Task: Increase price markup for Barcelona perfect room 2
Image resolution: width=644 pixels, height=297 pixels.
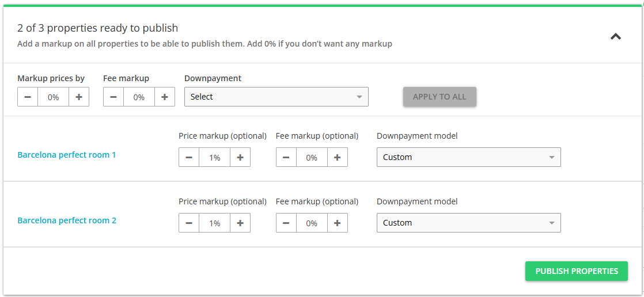Action: coord(240,223)
